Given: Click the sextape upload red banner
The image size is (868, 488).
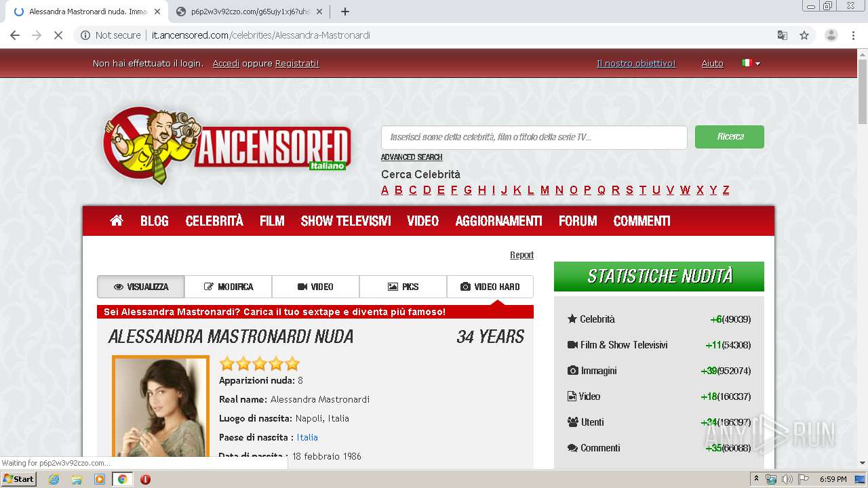Looking at the screenshot, I should point(315,312).
